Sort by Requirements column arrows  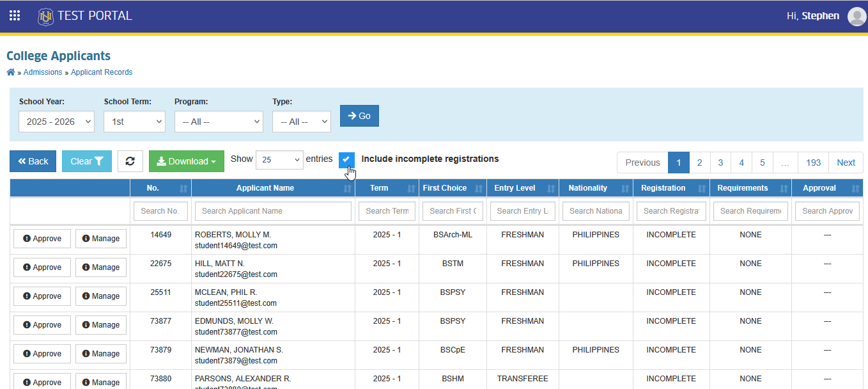[784, 189]
